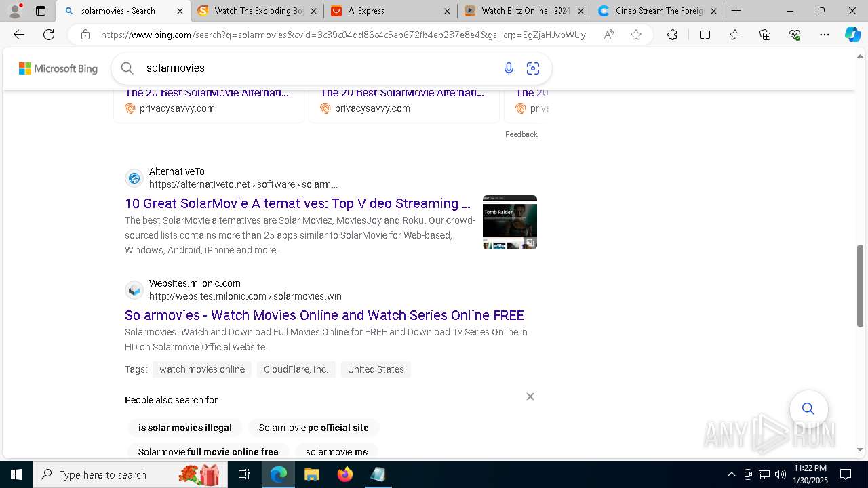The width and height of the screenshot is (868, 488).
Task: Open the tab actions menu icon
Action: pyautogui.click(x=41, y=11)
